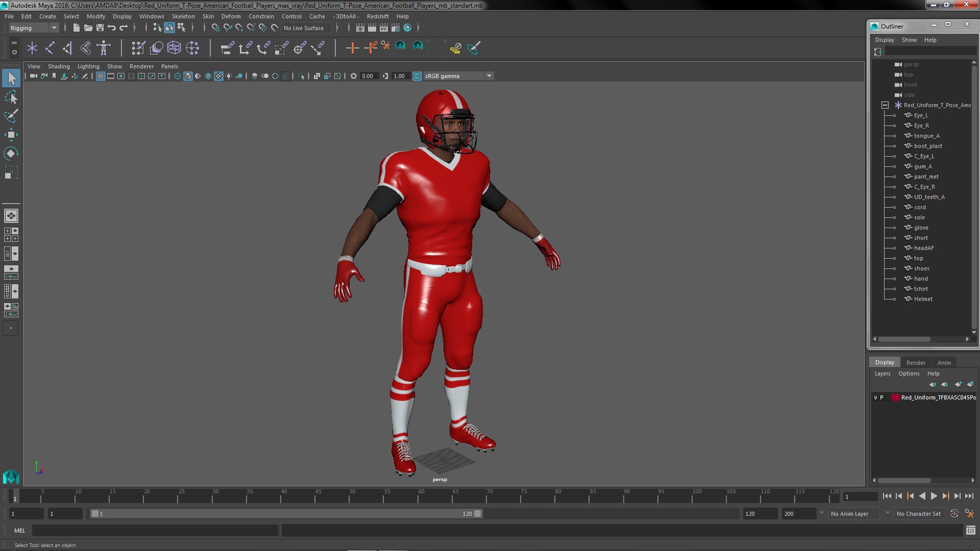This screenshot has width=980, height=551.
Task: Open the Script Editor icon
Action: [970, 531]
